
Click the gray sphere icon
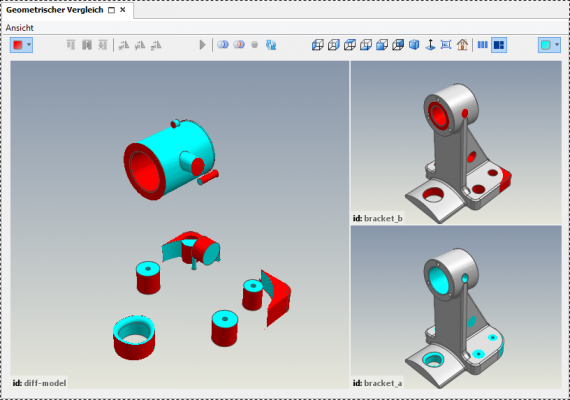(x=254, y=45)
